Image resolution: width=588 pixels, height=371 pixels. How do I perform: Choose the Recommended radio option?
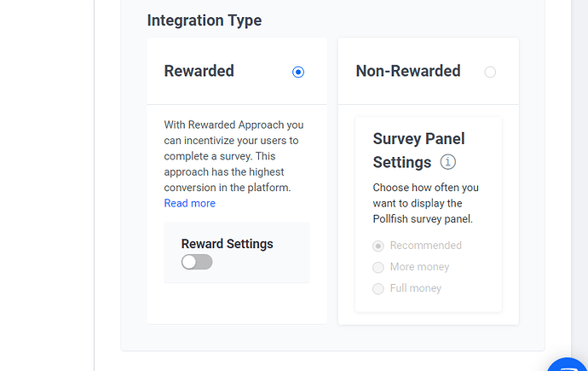pos(378,246)
